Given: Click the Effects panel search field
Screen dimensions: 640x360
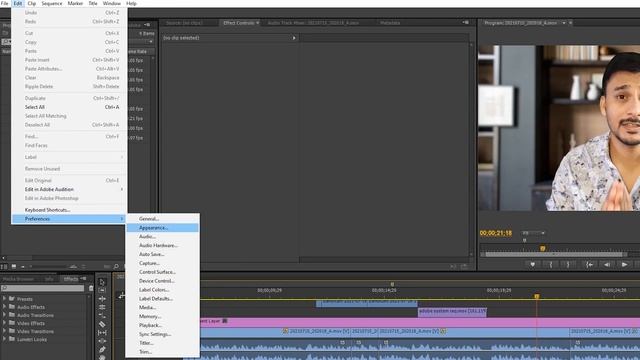Looking at the screenshot, I should pos(43,288).
